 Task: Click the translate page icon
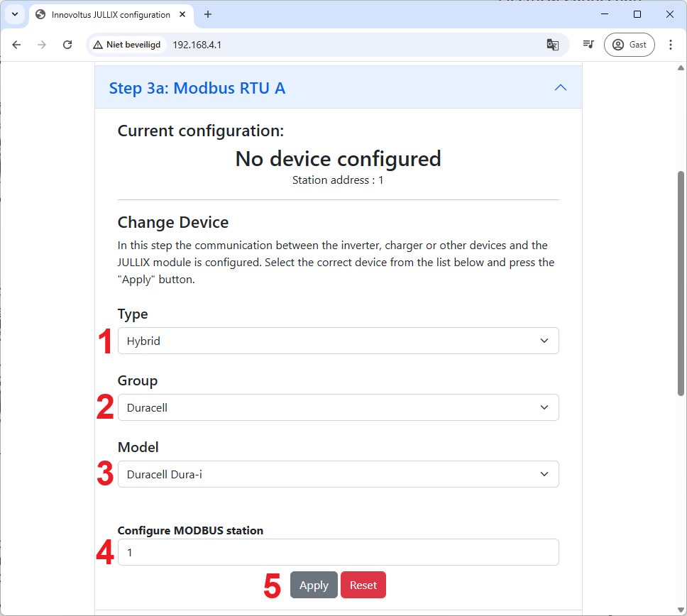point(552,45)
